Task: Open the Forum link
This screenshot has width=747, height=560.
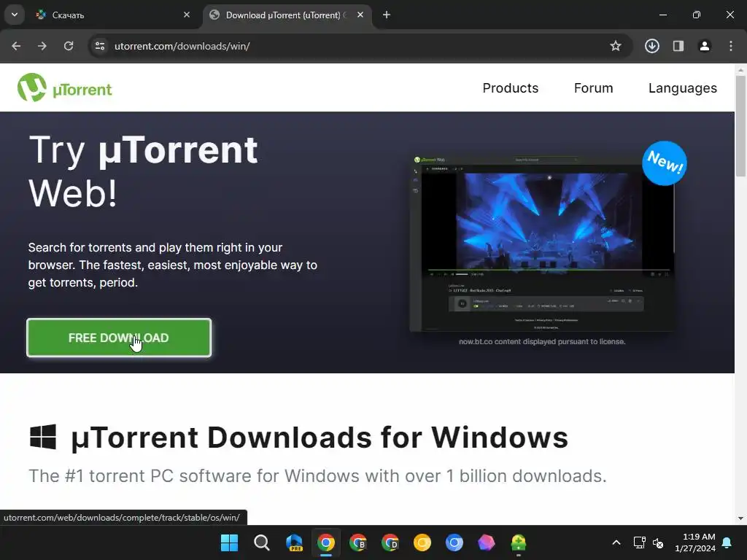Action: tap(593, 88)
